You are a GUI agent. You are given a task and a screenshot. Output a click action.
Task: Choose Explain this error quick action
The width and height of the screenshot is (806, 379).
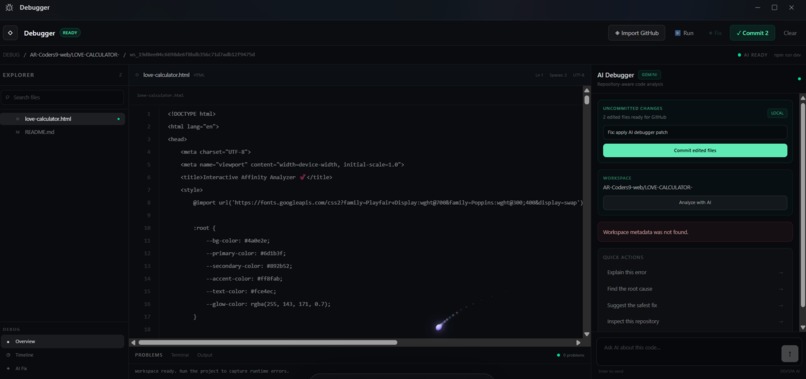tap(695, 273)
